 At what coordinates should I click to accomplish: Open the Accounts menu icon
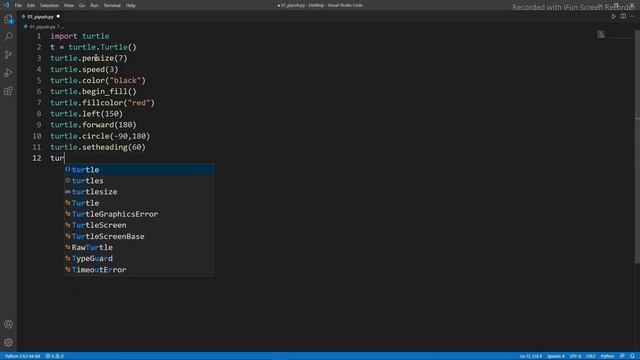(8, 324)
